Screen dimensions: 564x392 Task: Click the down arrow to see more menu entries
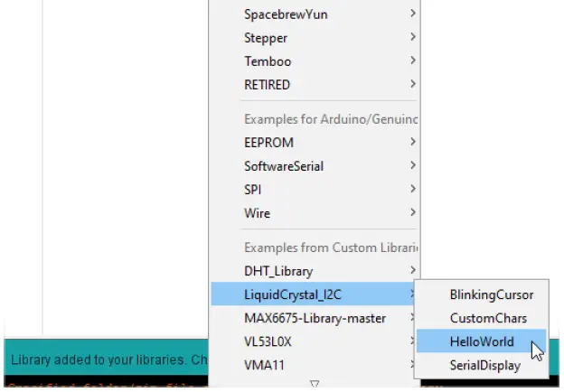click(315, 384)
